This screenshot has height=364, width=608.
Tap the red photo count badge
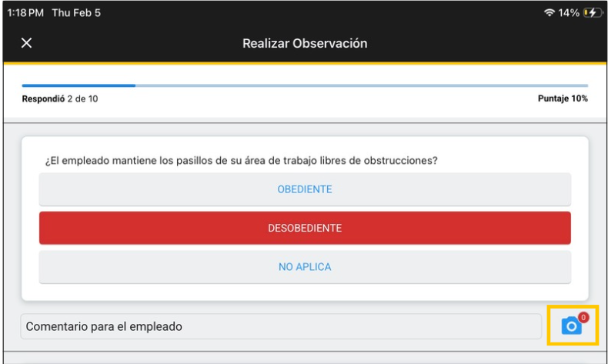583,317
